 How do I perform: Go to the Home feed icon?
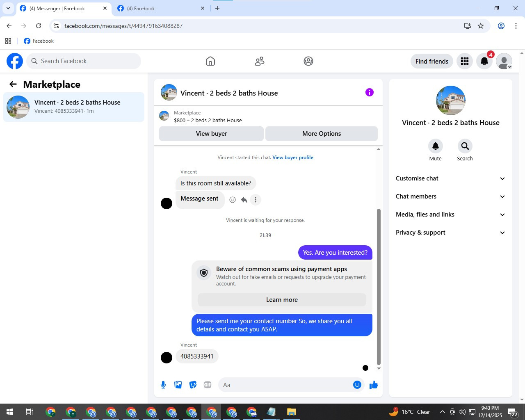click(x=210, y=61)
